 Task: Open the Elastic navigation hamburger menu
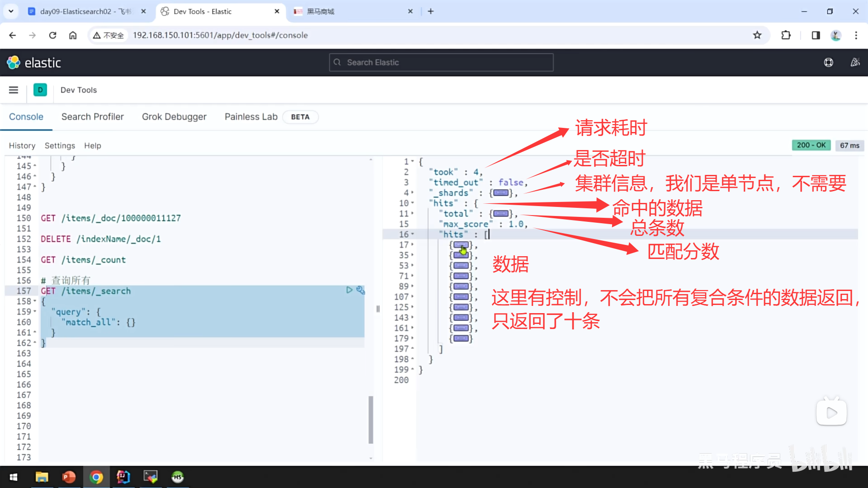[x=14, y=90]
